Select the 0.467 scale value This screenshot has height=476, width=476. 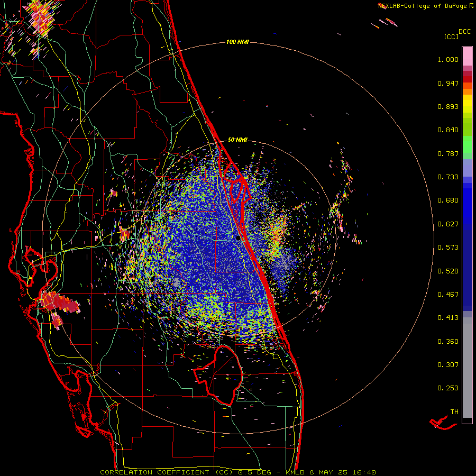448,295
